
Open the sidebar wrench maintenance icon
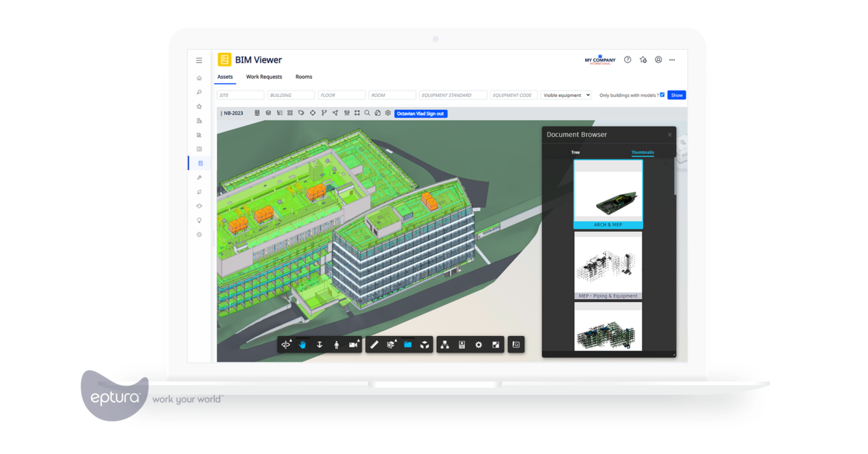(199, 177)
